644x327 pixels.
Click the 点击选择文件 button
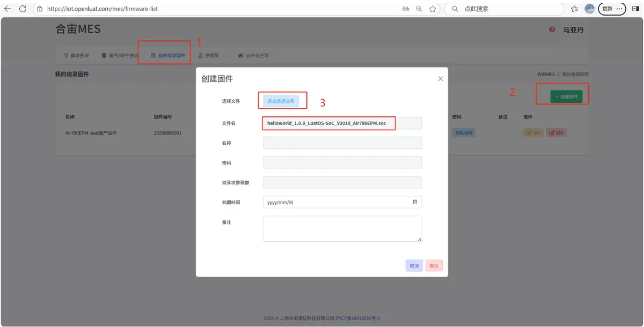(281, 101)
